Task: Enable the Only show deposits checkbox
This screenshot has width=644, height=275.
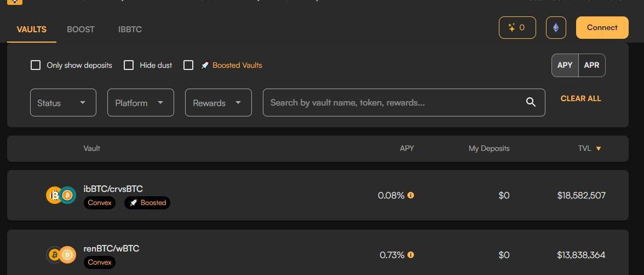Action: click(x=36, y=65)
